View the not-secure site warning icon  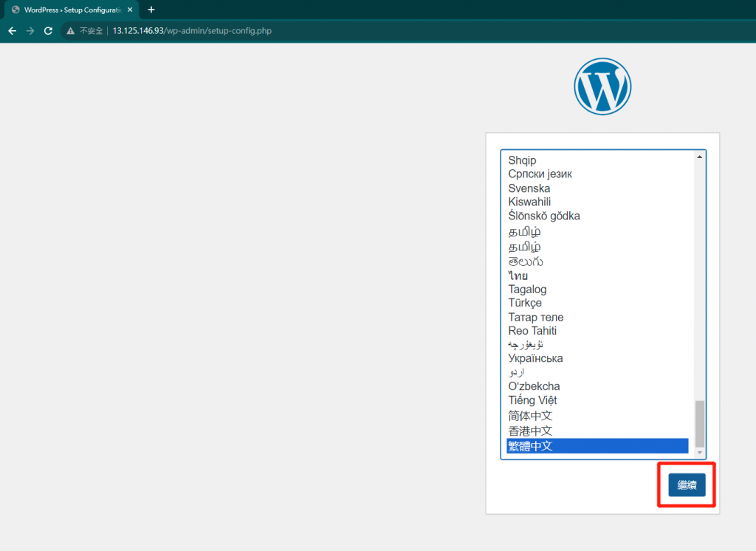[70, 31]
